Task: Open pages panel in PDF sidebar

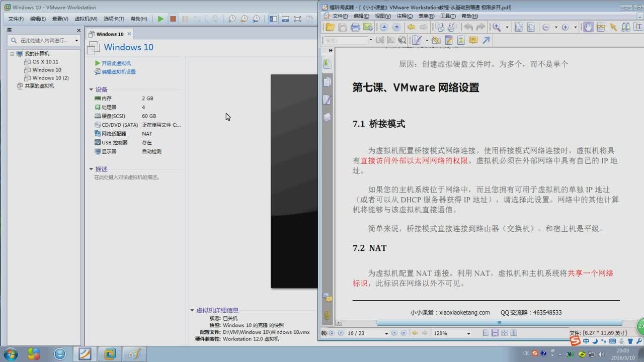Action: [327, 82]
